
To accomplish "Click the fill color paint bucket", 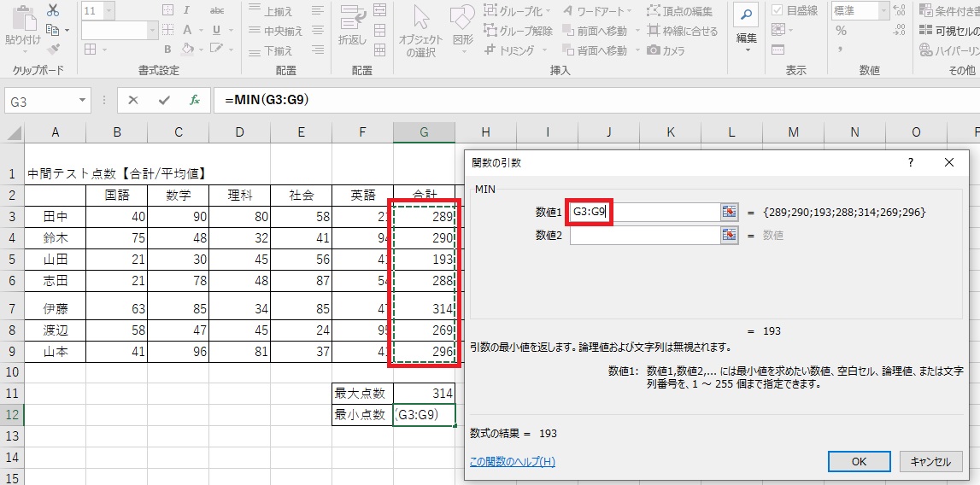I will click(x=187, y=50).
